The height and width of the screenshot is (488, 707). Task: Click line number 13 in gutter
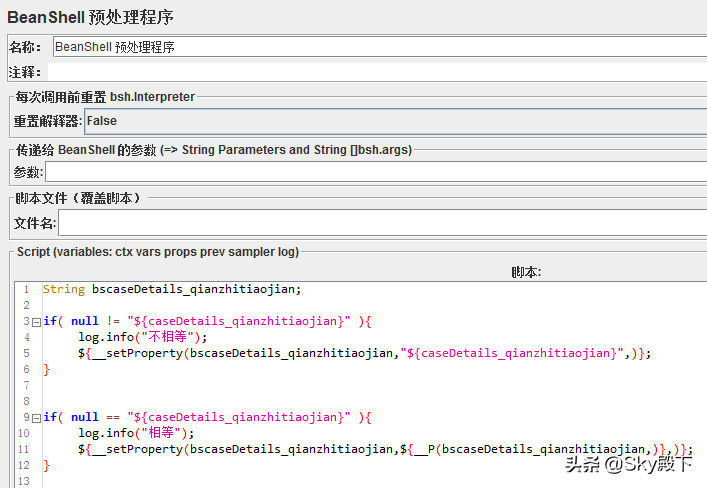coord(23,481)
